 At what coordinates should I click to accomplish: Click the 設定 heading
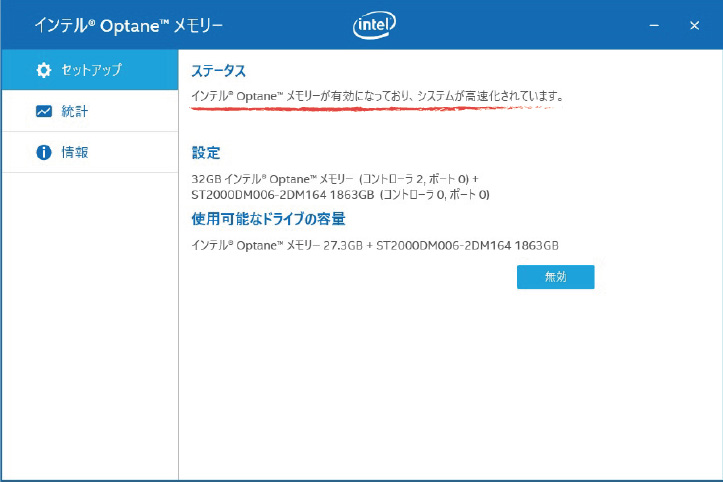coord(206,153)
